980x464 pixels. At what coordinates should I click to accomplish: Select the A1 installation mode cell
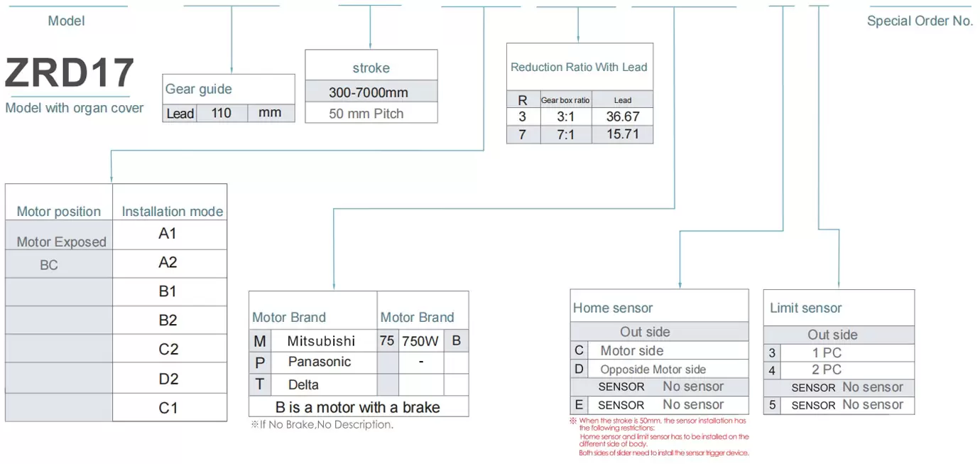168,234
